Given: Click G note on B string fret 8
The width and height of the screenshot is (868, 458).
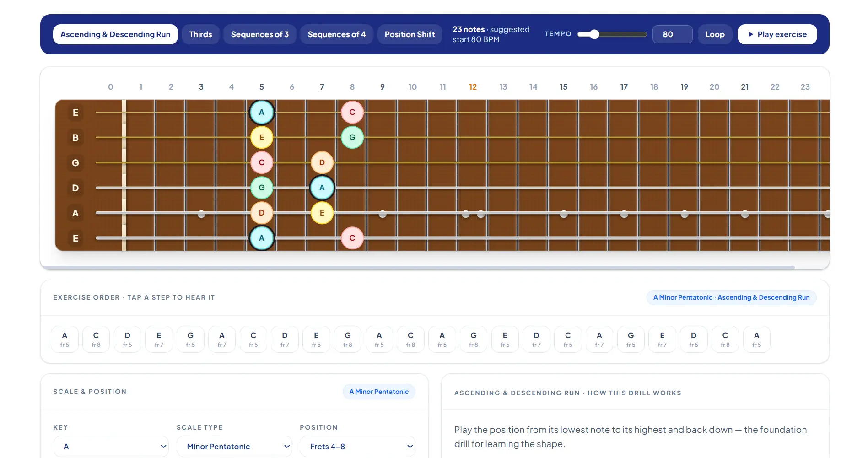Looking at the screenshot, I should point(352,137).
